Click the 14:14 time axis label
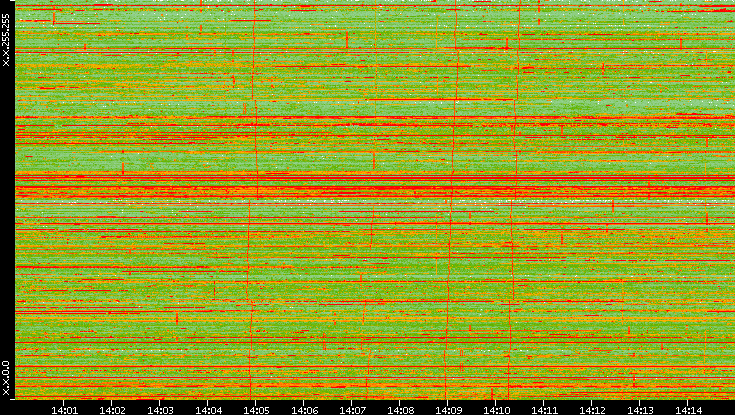Screen dimensions: 735x415 (x=689, y=410)
